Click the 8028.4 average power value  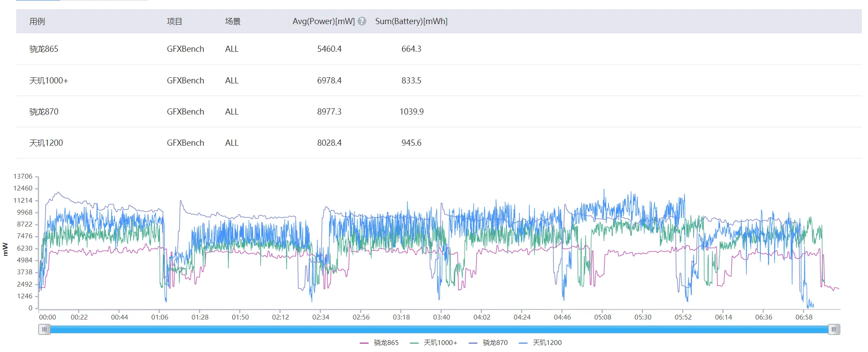329,143
